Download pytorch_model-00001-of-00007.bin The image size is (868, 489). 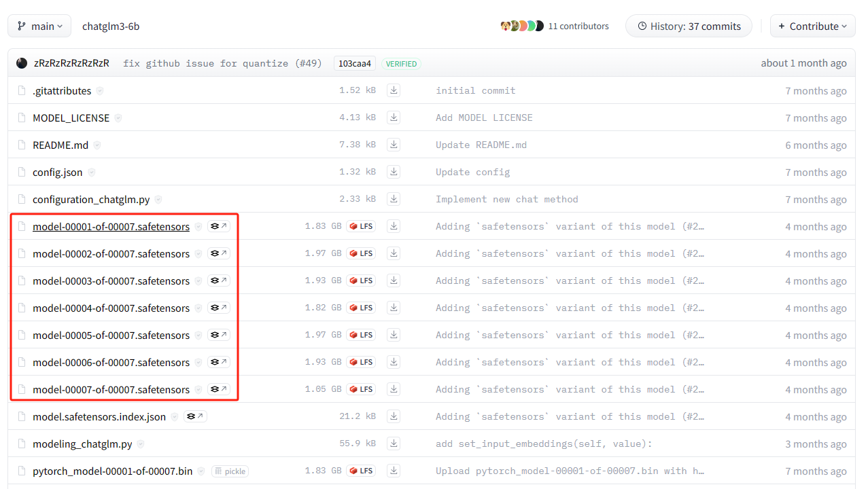[x=394, y=471]
